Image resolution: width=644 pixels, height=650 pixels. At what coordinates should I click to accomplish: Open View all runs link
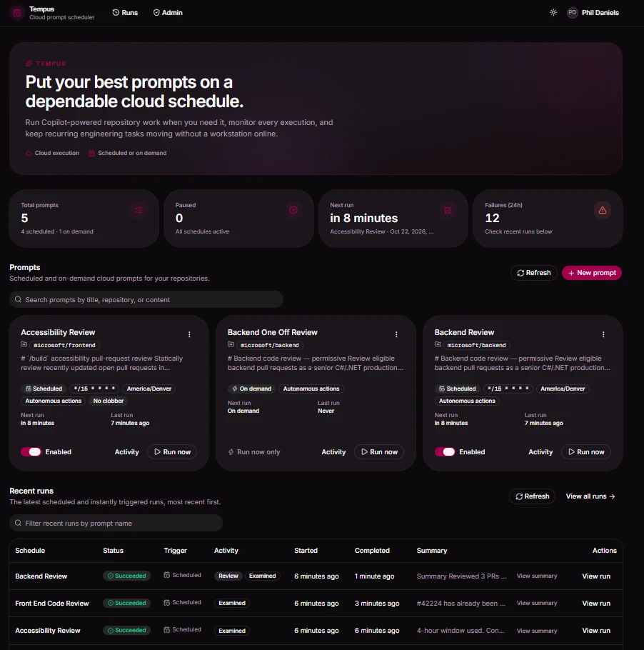tap(590, 496)
